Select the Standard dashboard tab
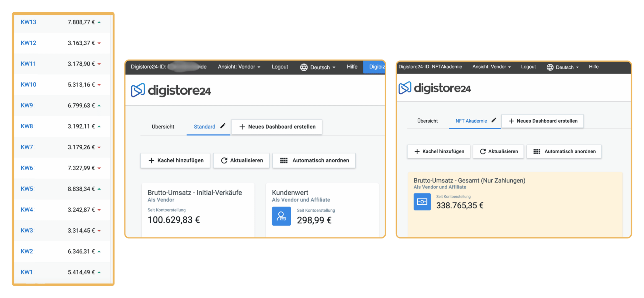Image resolution: width=644 pixels, height=298 pixels. point(205,127)
